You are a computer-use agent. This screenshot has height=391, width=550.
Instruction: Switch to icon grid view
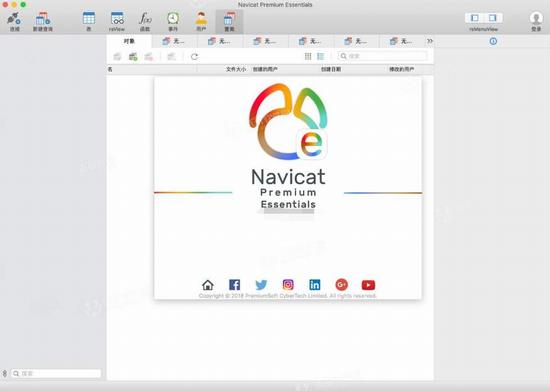pyautogui.click(x=308, y=56)
